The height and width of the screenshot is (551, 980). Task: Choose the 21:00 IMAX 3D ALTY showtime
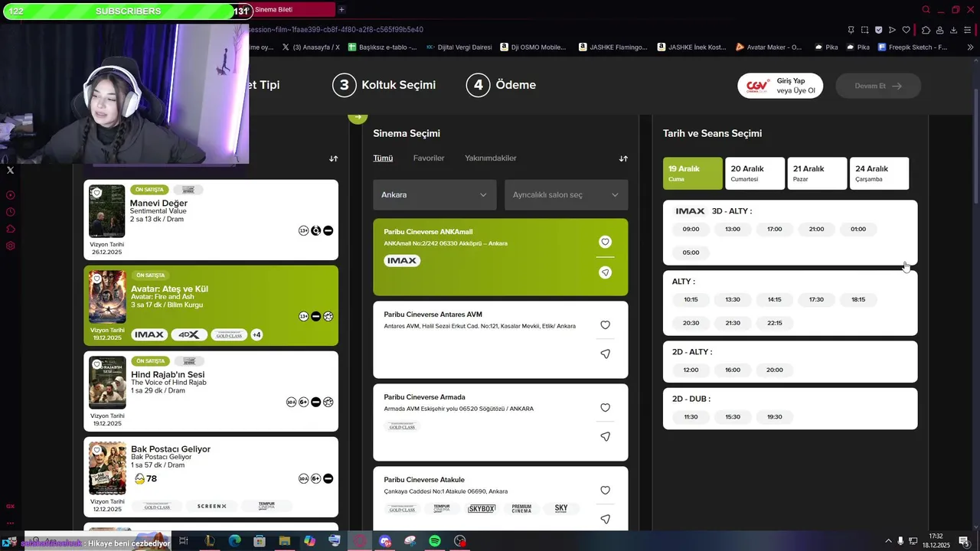816,229
